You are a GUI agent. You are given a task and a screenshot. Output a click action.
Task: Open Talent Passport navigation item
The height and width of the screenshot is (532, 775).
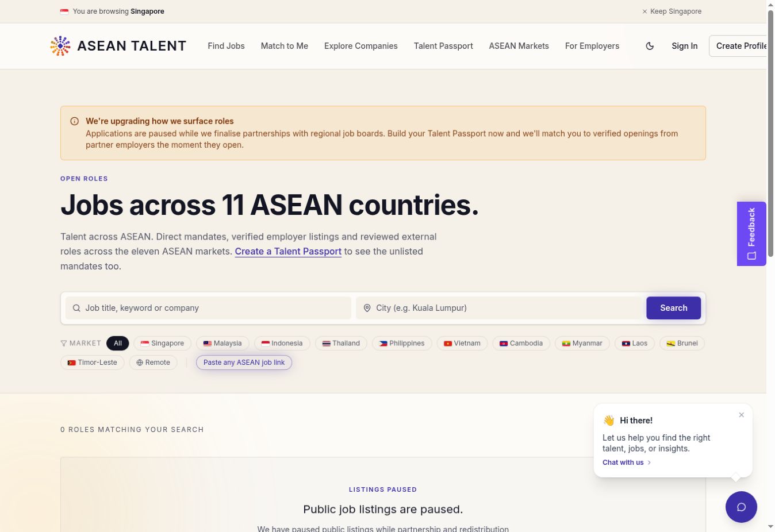(x=443, y=46)
